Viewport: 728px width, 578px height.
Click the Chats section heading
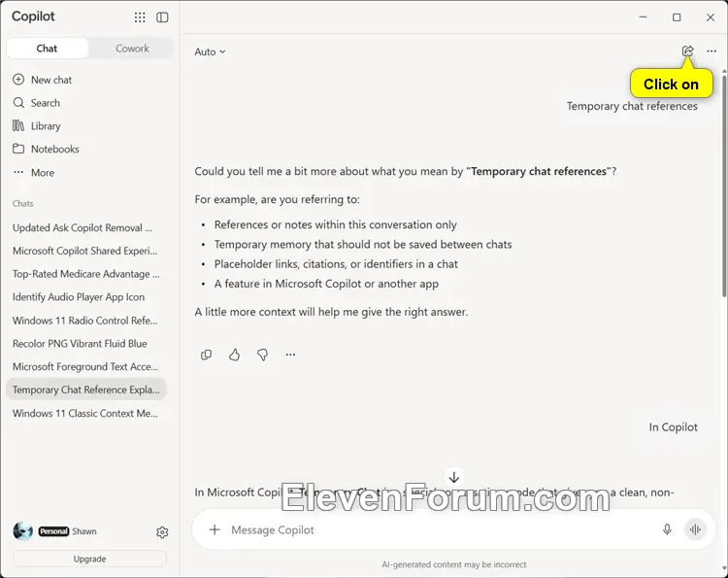pos(22,203)
